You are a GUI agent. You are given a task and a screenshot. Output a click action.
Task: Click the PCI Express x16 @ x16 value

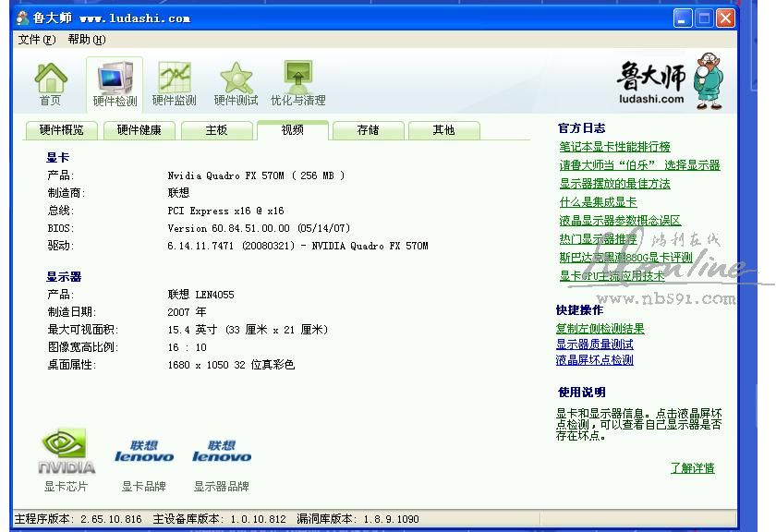(225, 211)
